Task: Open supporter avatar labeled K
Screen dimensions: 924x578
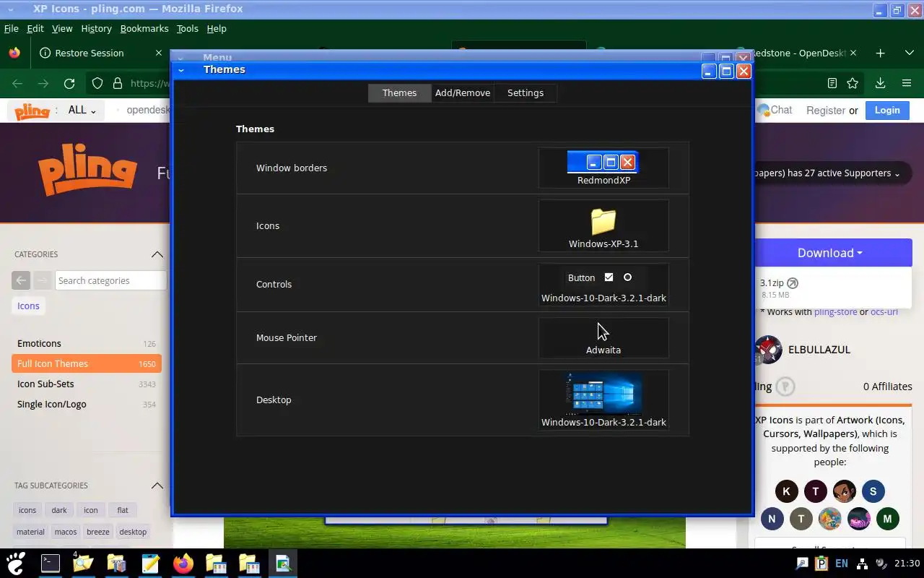Action: (787, 491)
